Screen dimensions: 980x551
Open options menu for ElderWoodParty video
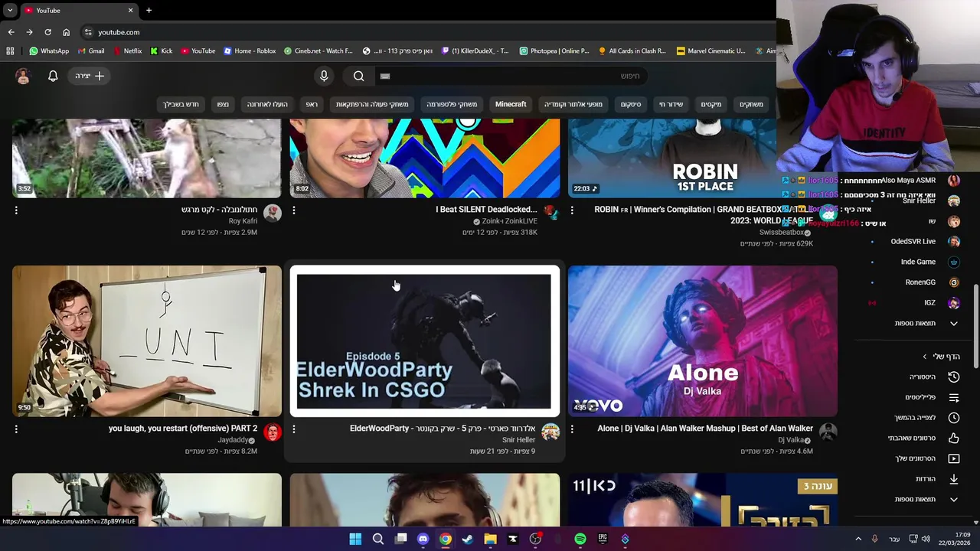coord(294,429)
